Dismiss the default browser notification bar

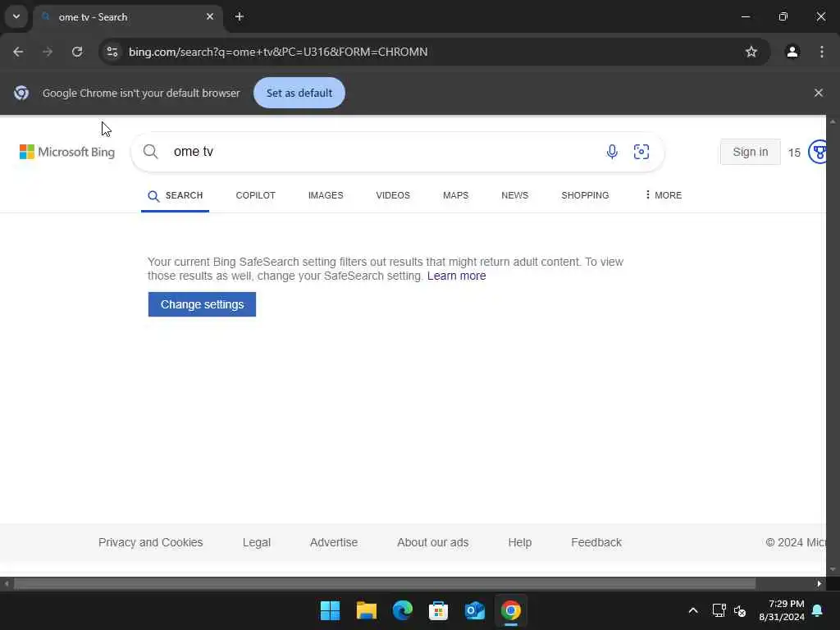[818, 93]
